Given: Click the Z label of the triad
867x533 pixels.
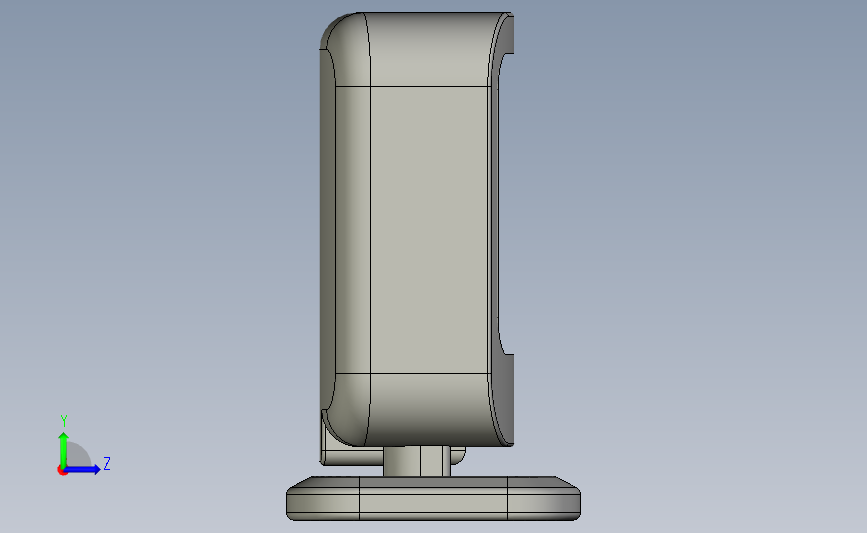Looking at the screenshot, I should pos(107,463).
